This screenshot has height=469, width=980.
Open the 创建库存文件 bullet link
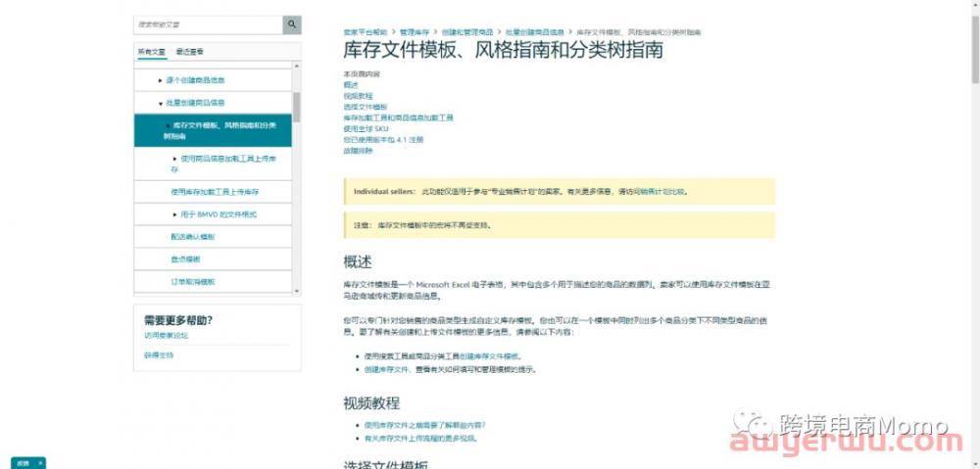pyautogui.click(x=386, y=370)
